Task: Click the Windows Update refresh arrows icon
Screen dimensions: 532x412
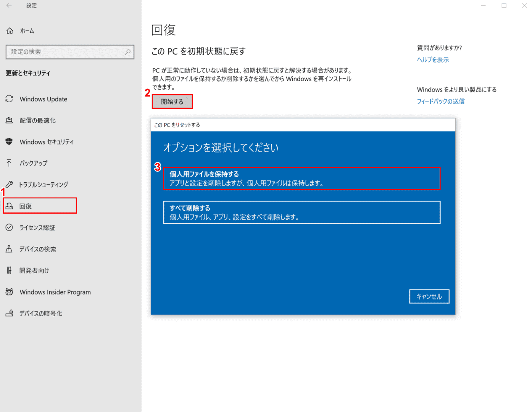Action: point(9,99)
